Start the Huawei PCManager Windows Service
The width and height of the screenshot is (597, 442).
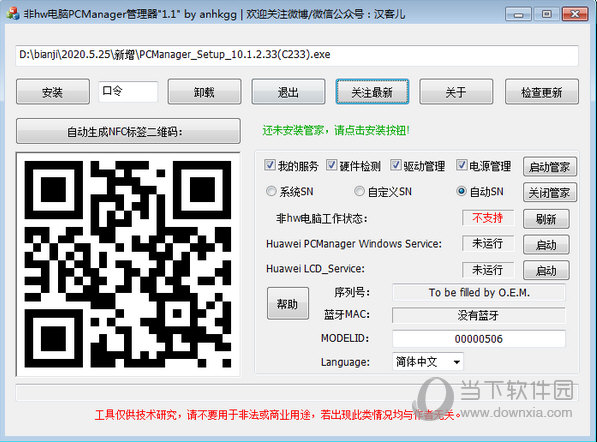tap(546, 245)
